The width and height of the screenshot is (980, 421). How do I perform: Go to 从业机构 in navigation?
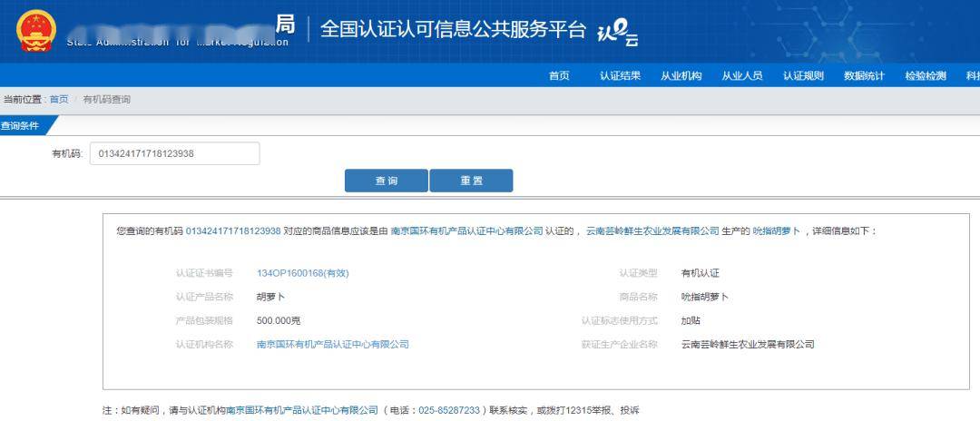point(681,76)
